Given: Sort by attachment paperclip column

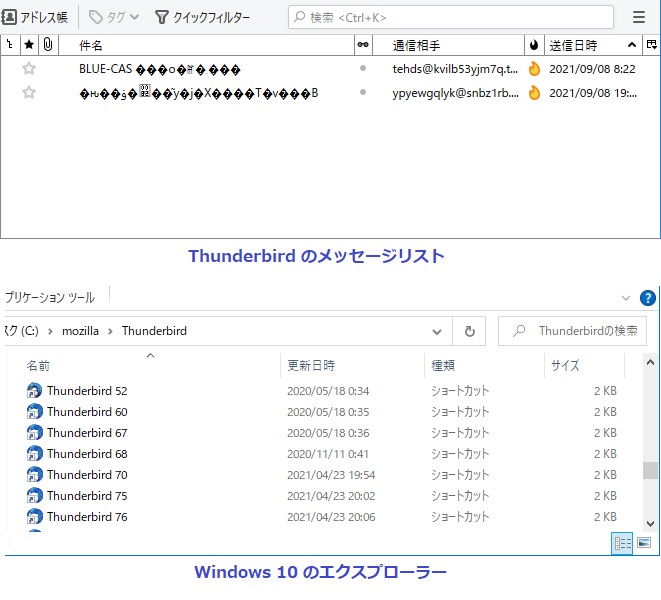Looking at the screenshot, I should point(47,45).
